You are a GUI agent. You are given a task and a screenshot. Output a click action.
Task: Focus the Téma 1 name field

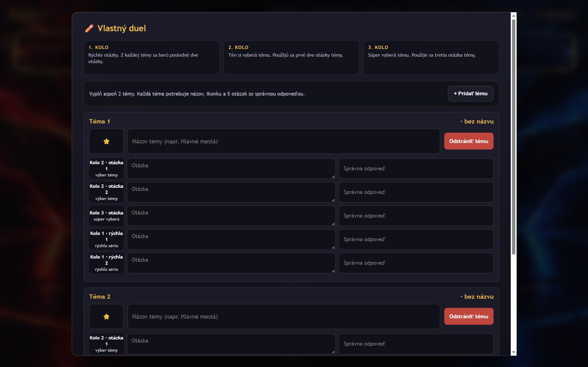pyautogui.click(x=284, y=141)
